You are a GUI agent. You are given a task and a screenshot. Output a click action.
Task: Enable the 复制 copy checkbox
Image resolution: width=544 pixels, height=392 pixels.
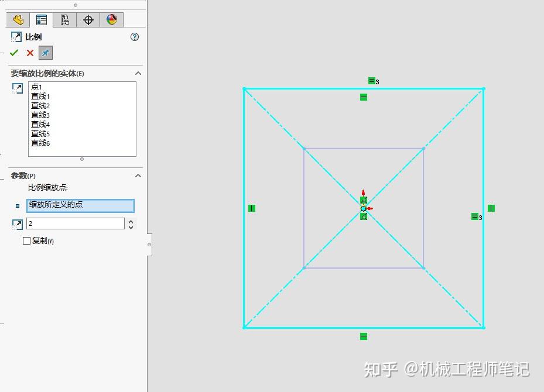(26, 240)
